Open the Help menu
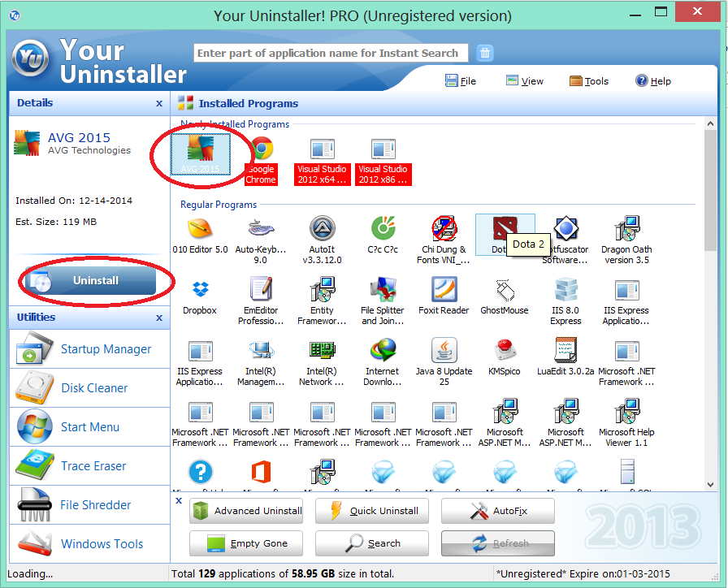 [653, 81]
